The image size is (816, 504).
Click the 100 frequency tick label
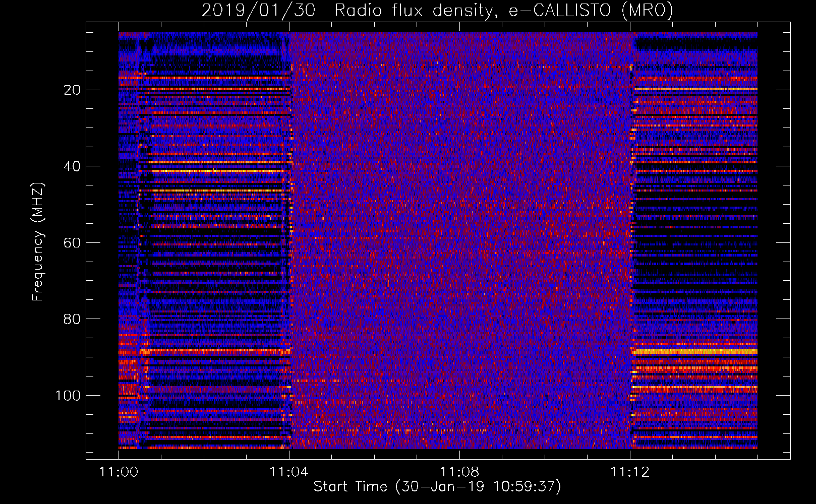click(68, 396)
